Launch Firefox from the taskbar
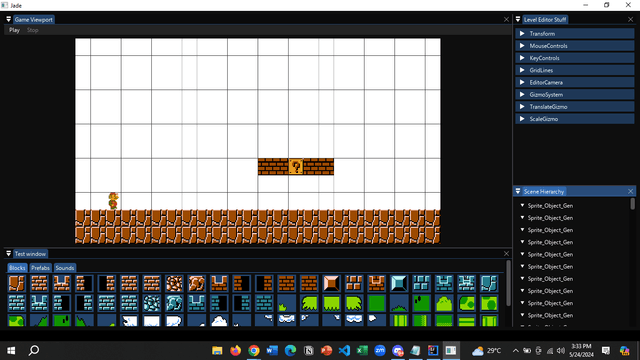The width and height of the screenshot is (640, 360). [236, 351]
